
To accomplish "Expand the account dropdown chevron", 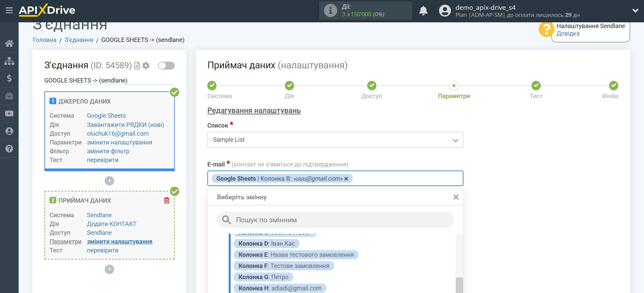I will pos(635,11).
